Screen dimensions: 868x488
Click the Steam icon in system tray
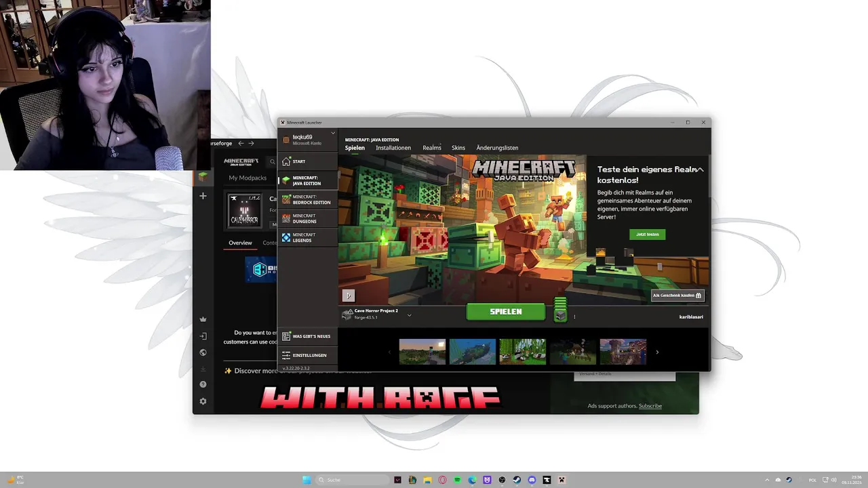pyautogui.click(x=789, y=480)
